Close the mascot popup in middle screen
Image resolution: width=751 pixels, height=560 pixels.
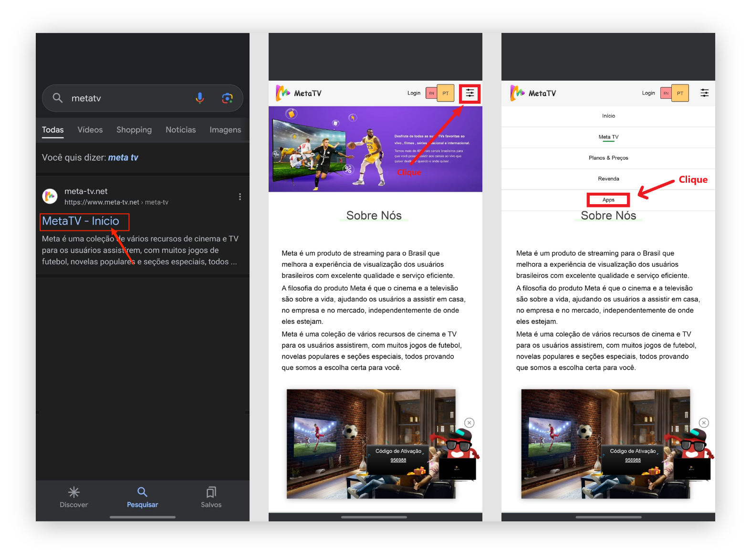[469, 423]
